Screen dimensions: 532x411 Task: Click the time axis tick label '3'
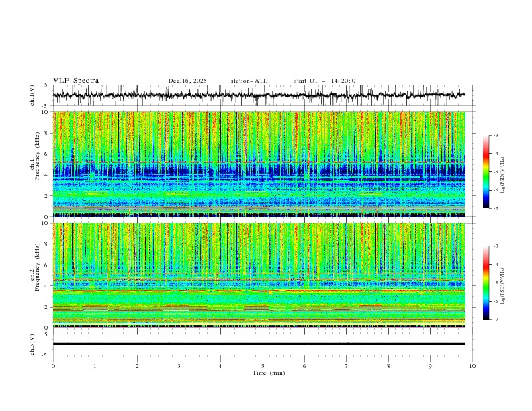179,366
